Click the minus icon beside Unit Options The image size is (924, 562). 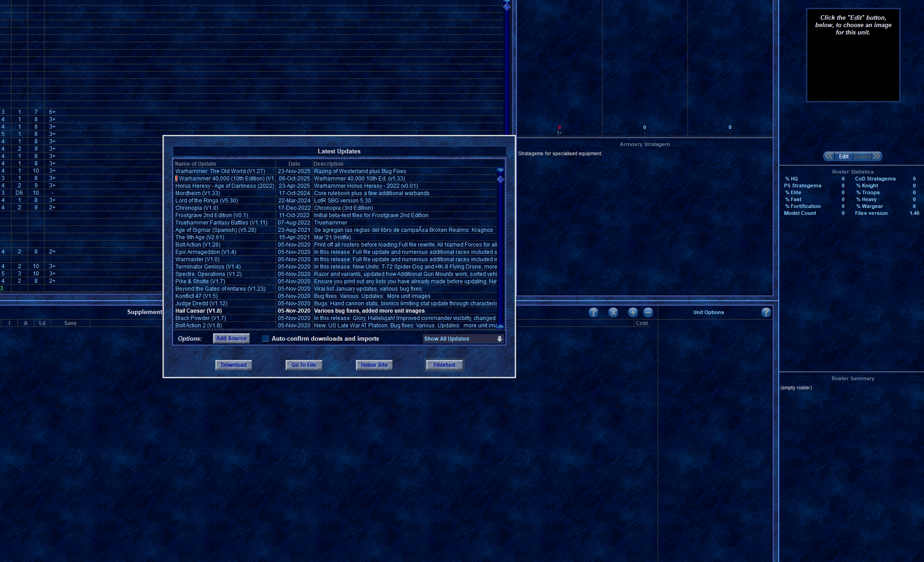click(x=648, y=312)
